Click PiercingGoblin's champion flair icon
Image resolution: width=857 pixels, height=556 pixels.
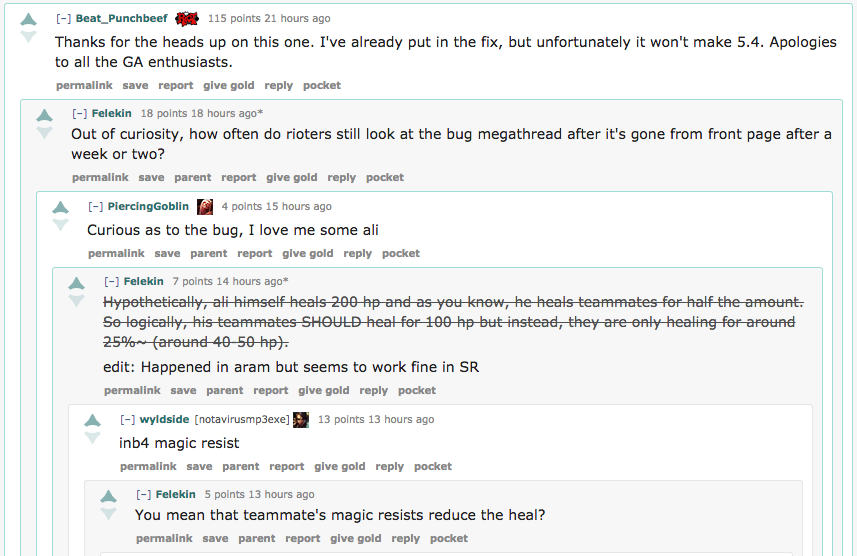(205, 207)
